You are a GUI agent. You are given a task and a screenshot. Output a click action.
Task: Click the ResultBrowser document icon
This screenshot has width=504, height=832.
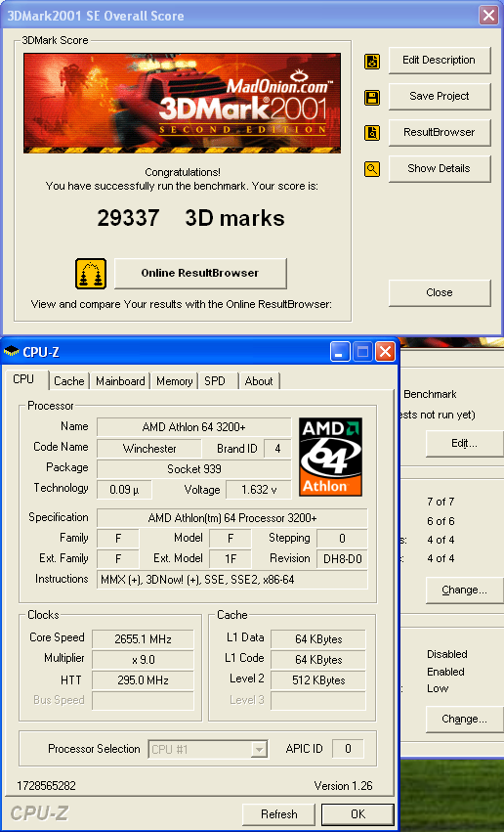[x=372, y=133]
